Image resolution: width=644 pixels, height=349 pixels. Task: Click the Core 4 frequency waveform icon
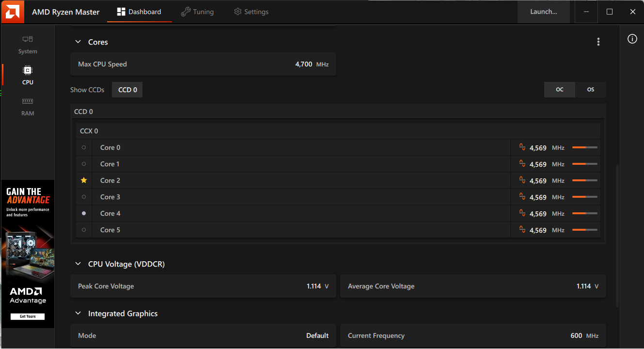coord(522,213)
